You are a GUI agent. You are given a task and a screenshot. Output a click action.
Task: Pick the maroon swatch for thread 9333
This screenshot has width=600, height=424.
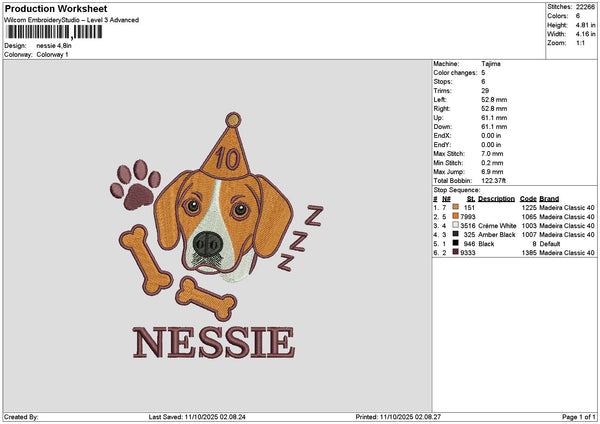pos(455,252)
